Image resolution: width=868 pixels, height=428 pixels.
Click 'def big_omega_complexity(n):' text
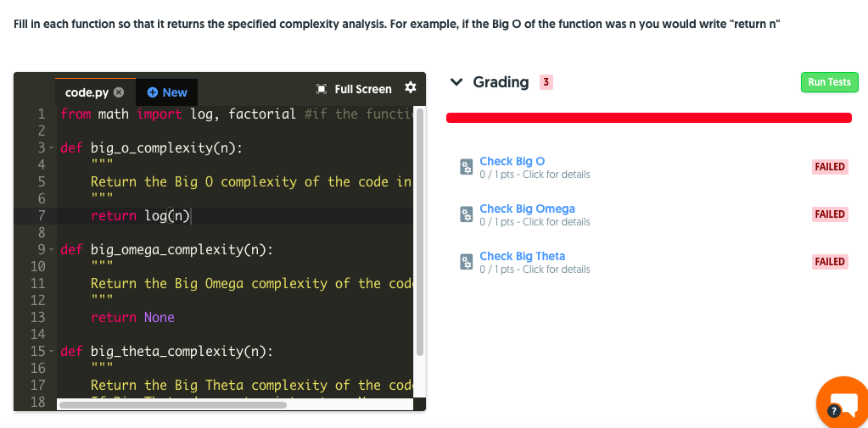(x=166, y=249)
